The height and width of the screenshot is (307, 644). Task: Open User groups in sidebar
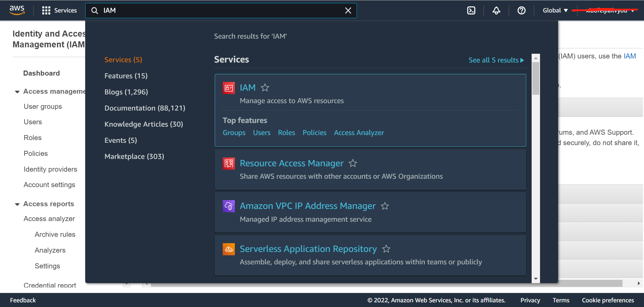click(43, 106)
